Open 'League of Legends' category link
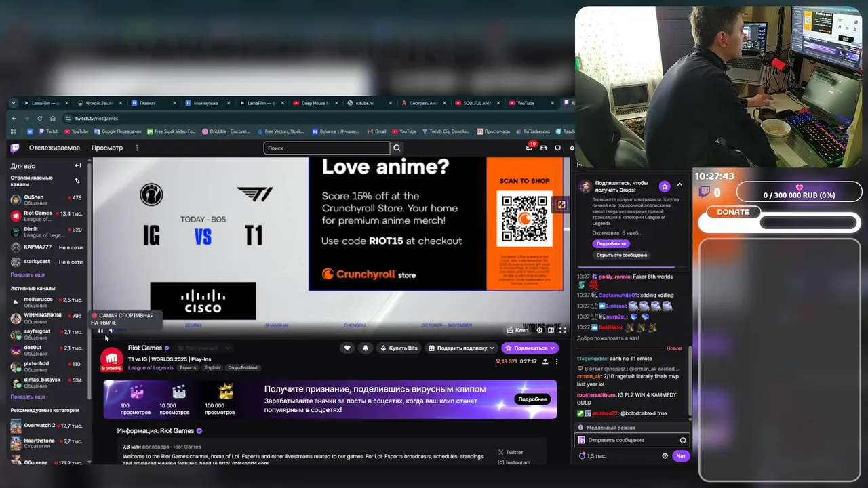The image size is (868, 488). coord(151,367)
